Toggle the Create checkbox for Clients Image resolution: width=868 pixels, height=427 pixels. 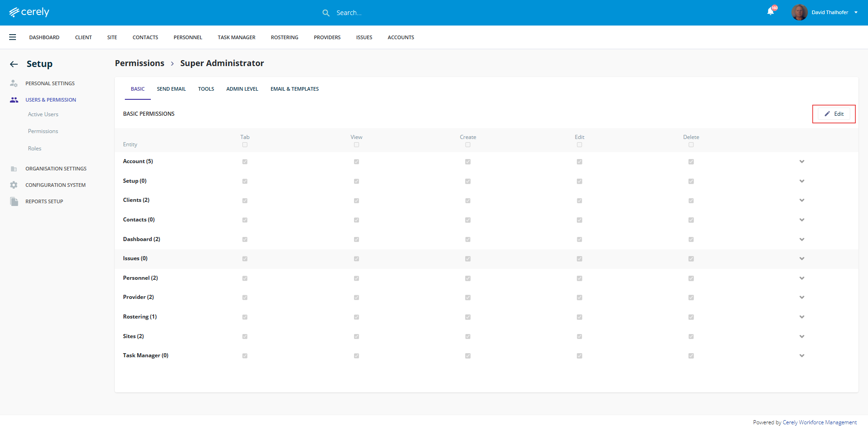467,201
